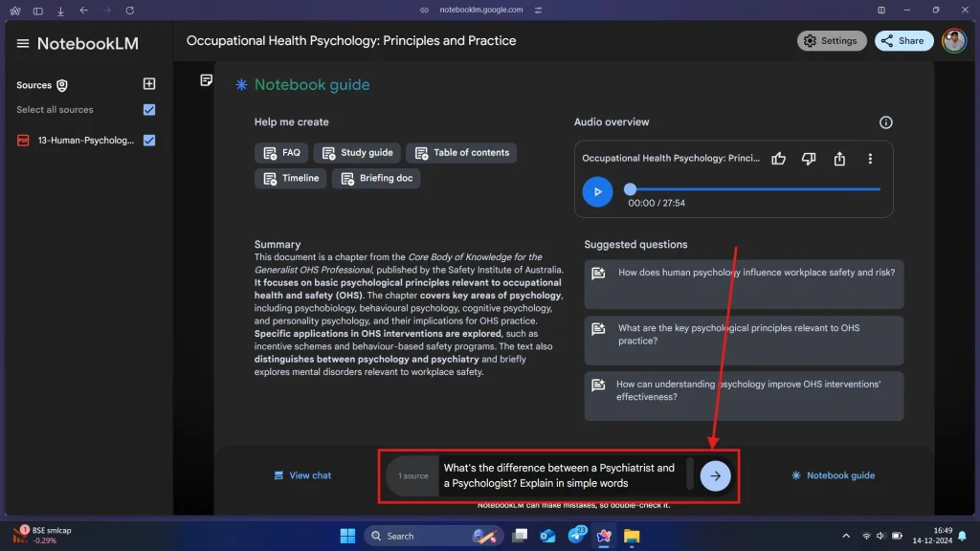Open the BSE smlcap stock widget
Image resolution: width=980 pixels, height=551 pixels.
click(x=42, y=536)
